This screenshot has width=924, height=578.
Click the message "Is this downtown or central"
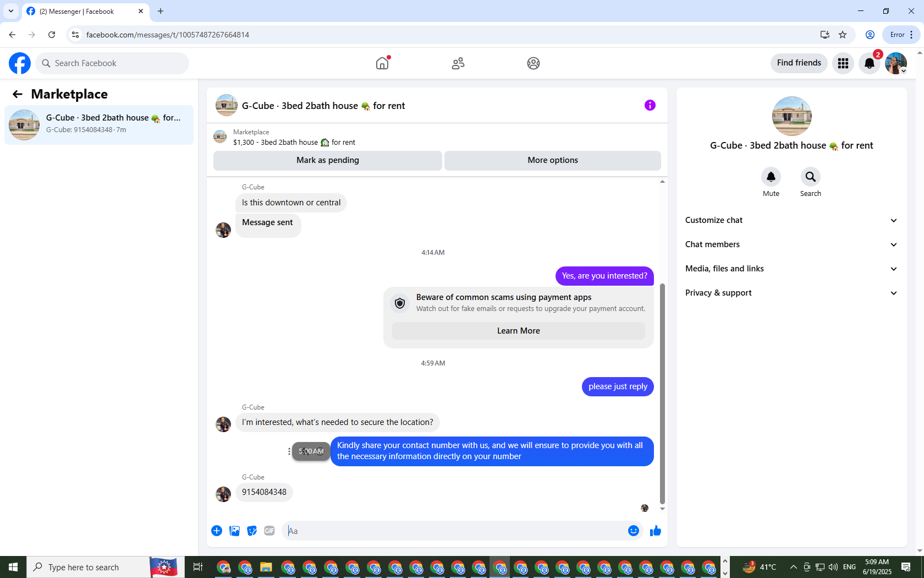291,203
